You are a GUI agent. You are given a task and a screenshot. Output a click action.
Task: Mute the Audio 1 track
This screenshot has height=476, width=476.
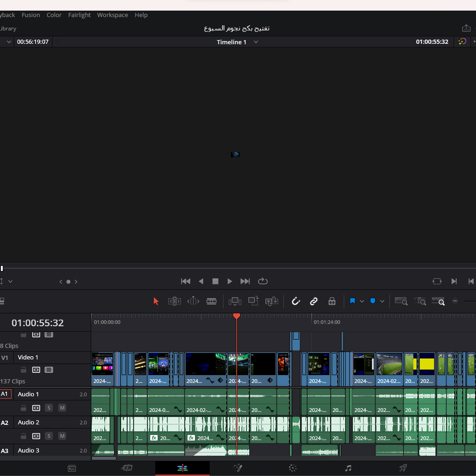62,408
